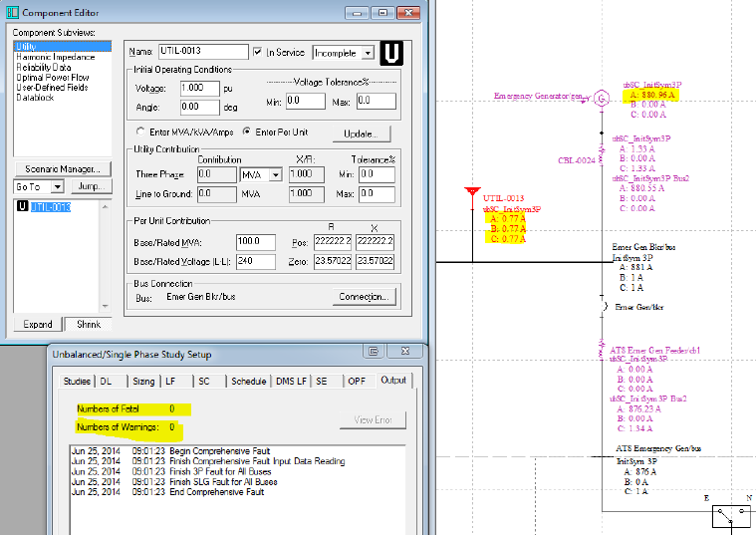Click the Emergency Generator symbol in the diagram

(x=601, y=98)
